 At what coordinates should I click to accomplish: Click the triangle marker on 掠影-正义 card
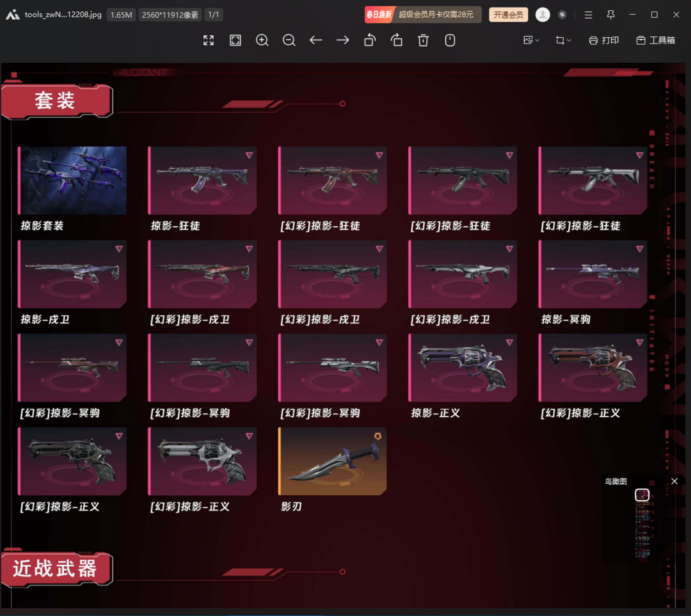pyautogui.click(x=510, y=342)
